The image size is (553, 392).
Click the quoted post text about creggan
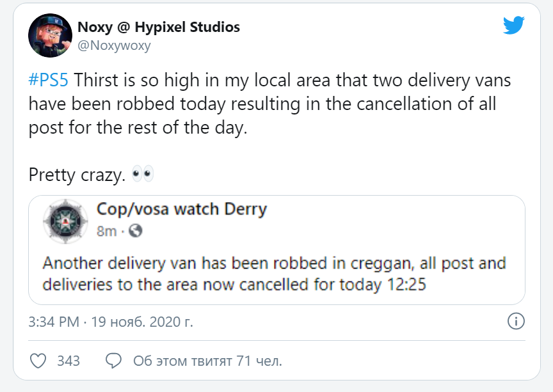(274, 273)
